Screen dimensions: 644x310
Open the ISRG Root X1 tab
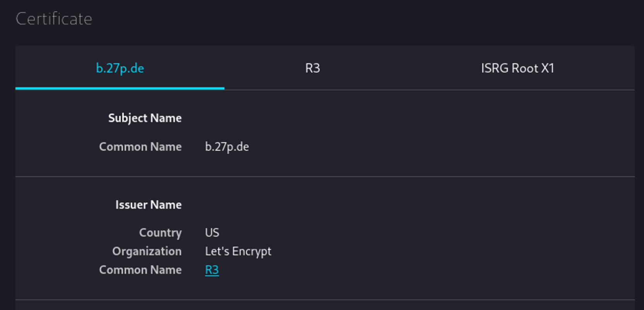coord(517,68)
